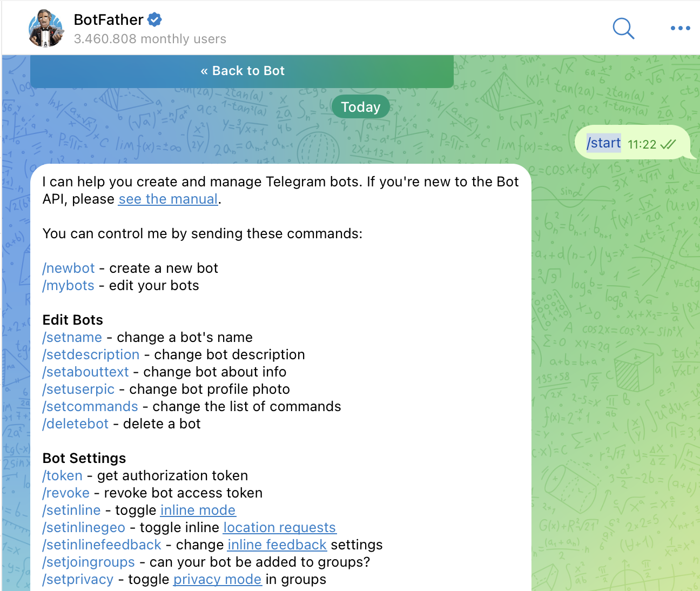Select the /mybots command
700x591 pixels.
(68, 285)
